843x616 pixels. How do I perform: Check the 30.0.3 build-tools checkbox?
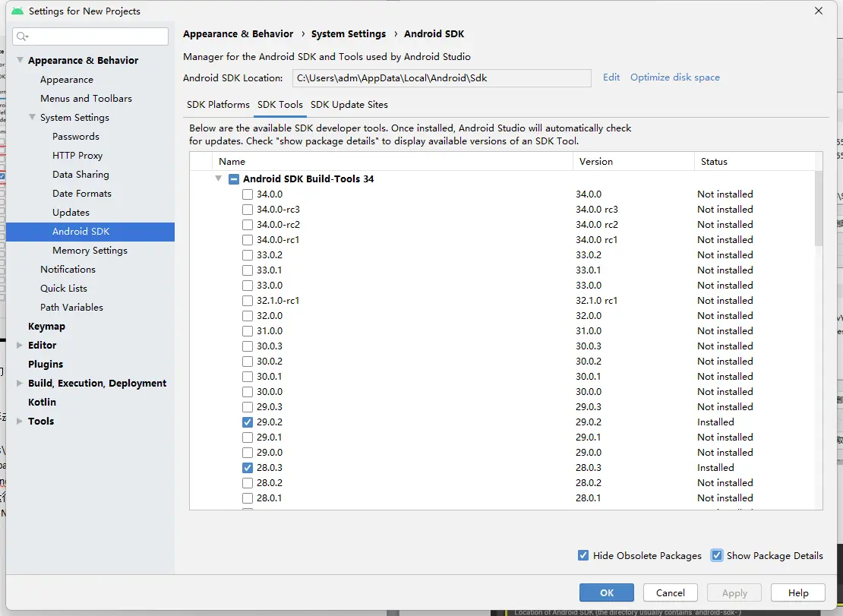click(248, 346)
